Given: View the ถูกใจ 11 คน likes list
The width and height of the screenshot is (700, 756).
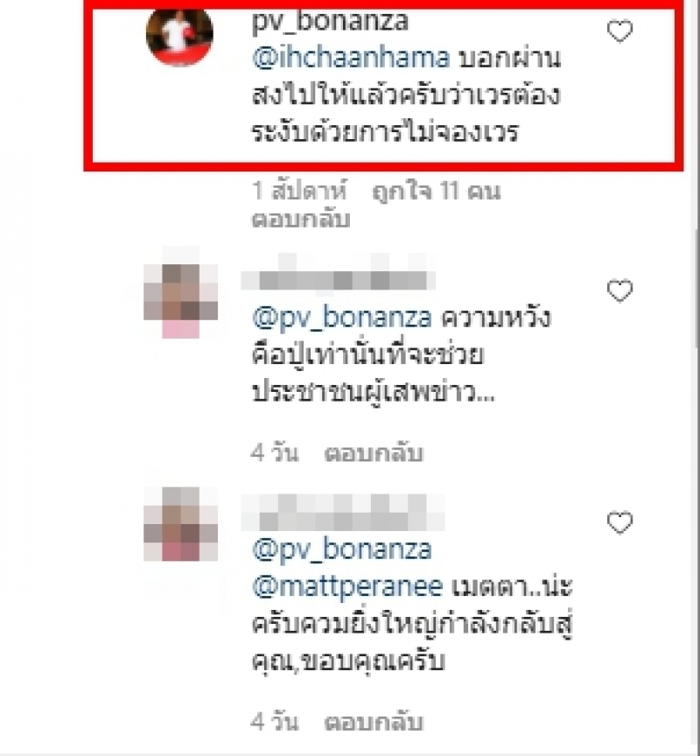Looking at the screenshot, I should [x=437, y=191].
